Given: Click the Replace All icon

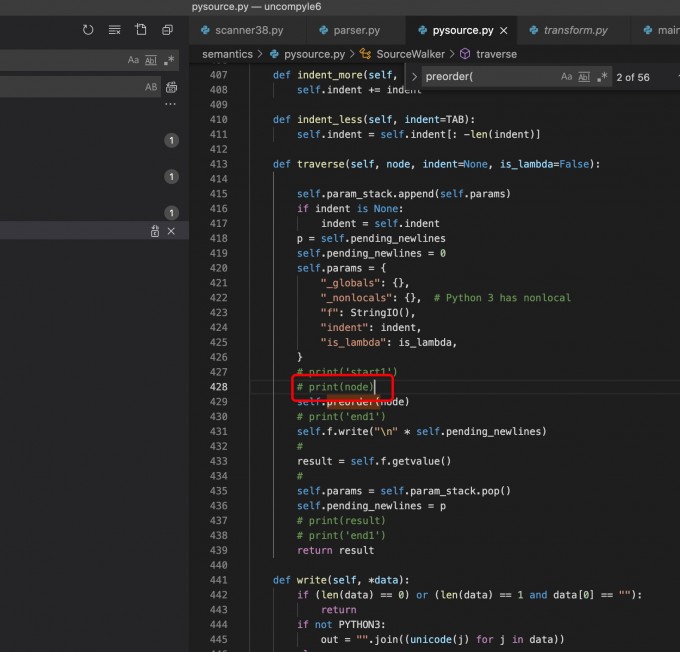Looking at the screenshot, I should [x=171, y=87].
